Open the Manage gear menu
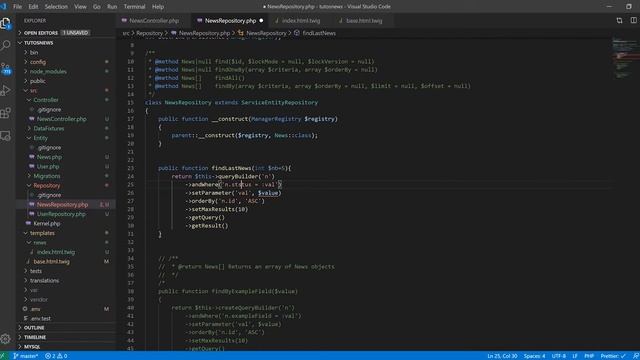 click(6, 338)
